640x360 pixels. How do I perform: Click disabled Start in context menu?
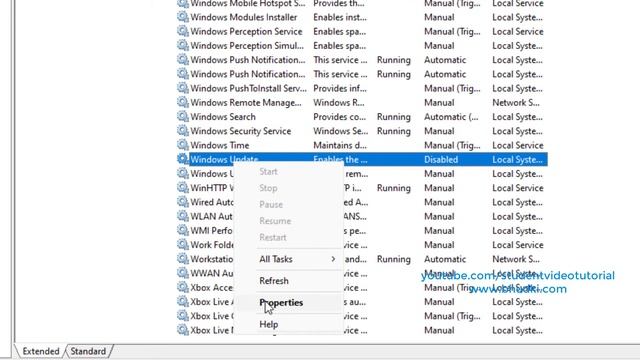[x=268, y=171]
